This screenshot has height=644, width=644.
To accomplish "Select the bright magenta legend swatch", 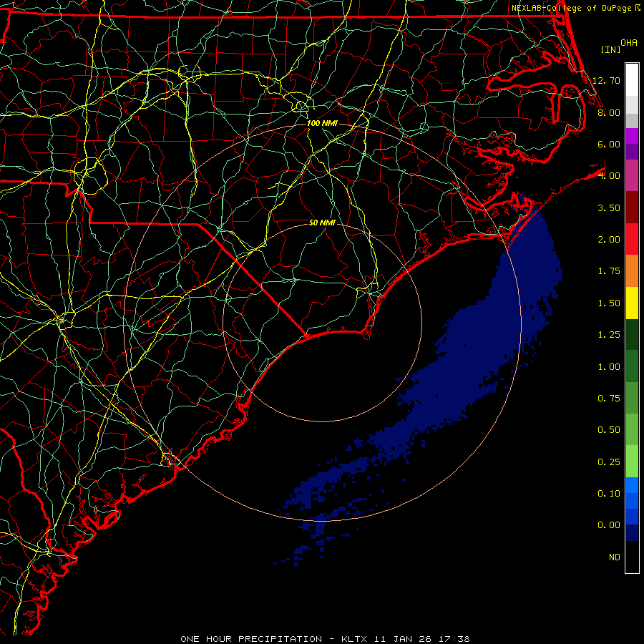I will [x=632, y=136].
